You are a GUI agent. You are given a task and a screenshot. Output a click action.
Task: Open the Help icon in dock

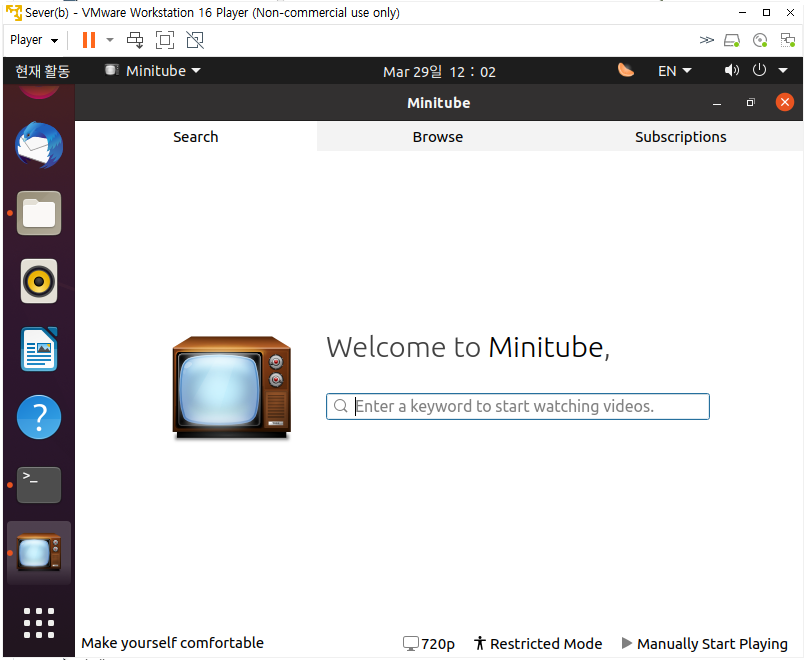coord(39,417)
